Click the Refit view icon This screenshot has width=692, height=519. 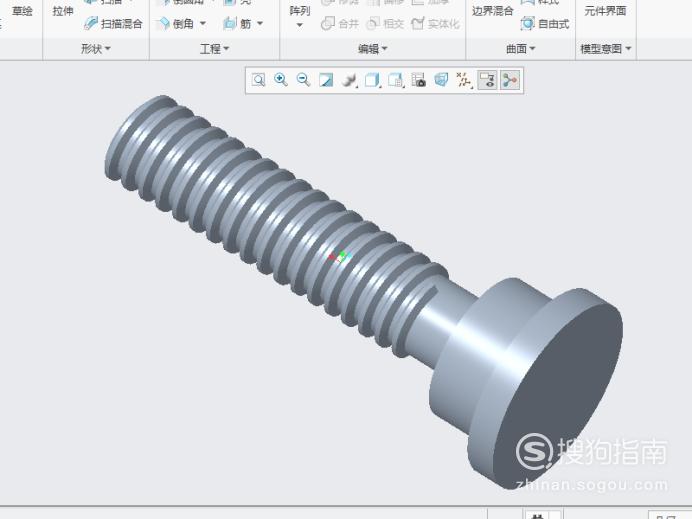coord(258,80)
